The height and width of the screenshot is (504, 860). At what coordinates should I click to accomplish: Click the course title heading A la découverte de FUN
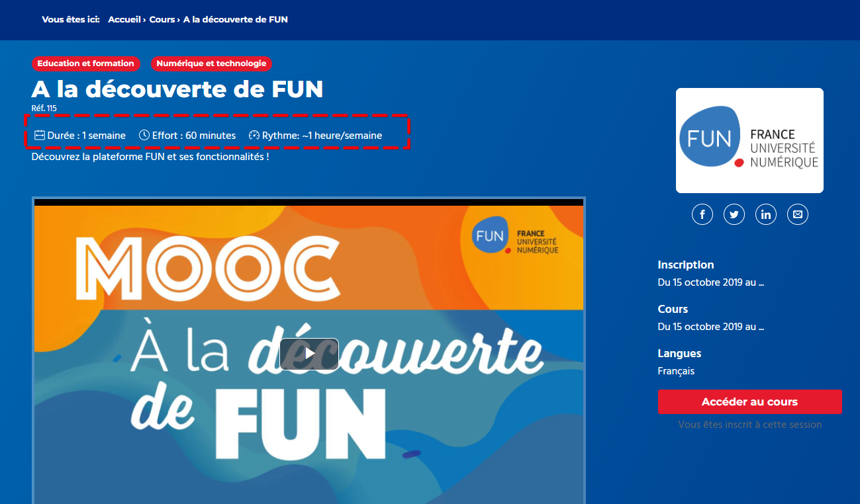[177, 89]
